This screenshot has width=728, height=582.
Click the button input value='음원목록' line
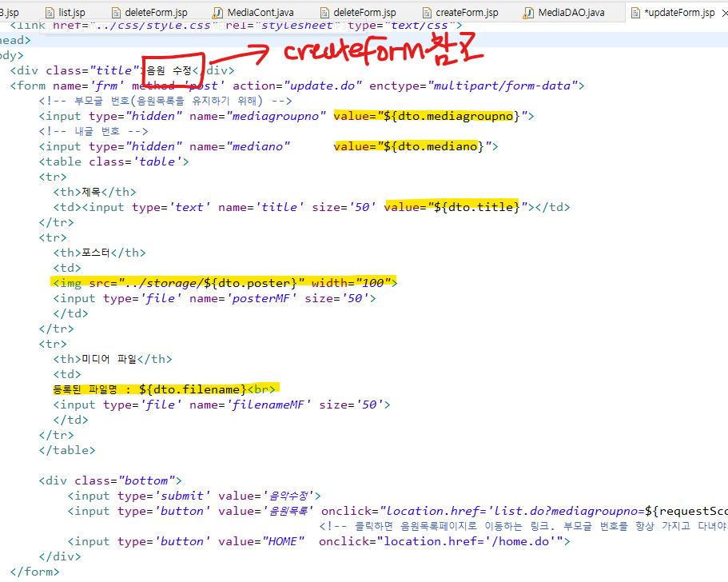(x=398, y=512)
